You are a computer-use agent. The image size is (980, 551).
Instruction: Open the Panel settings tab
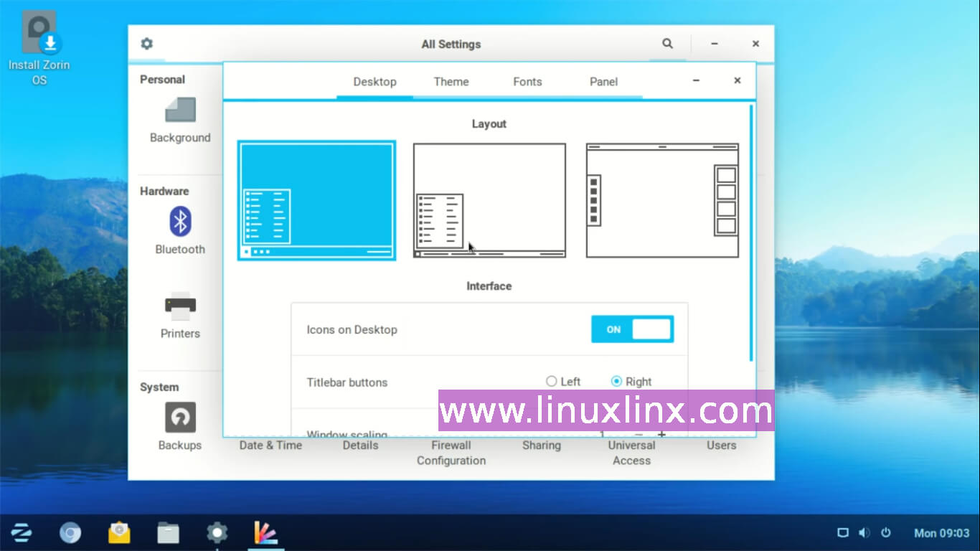tap(603, 82)
